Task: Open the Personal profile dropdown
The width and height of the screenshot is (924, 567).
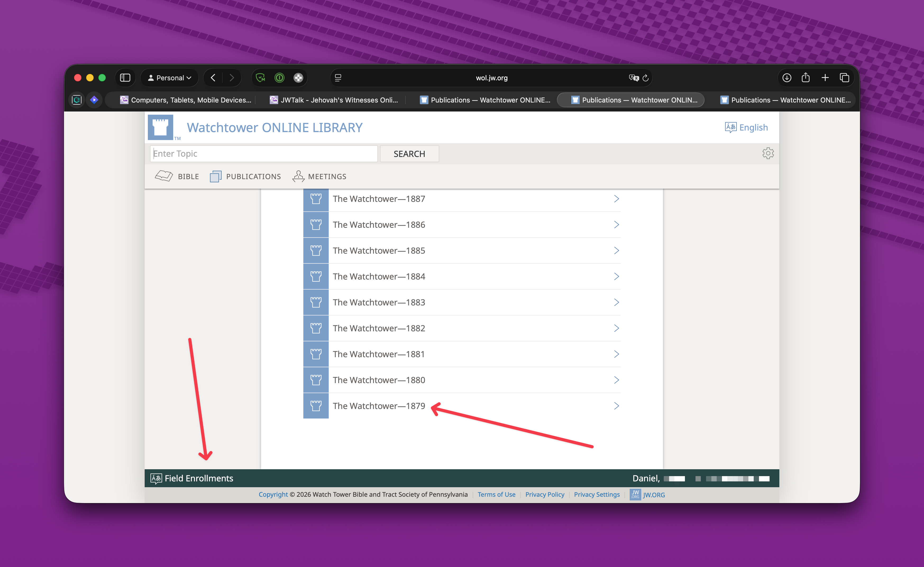Action: pos(170,78)
